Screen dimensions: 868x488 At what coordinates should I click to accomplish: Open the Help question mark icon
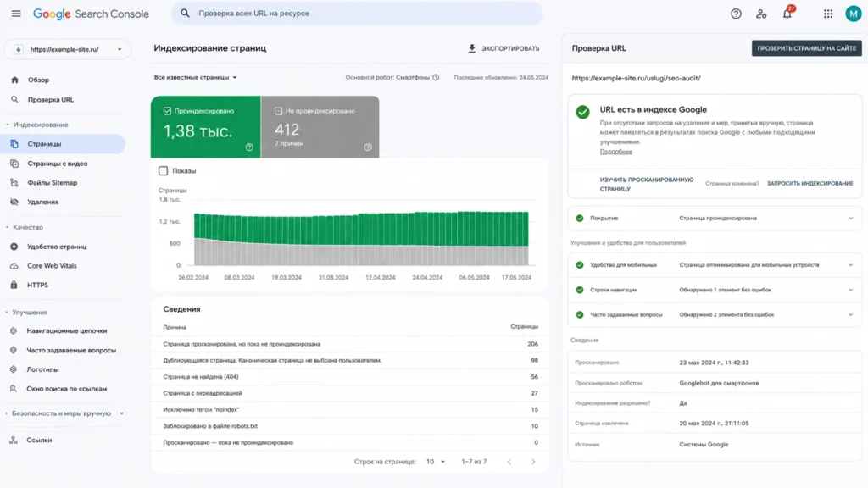click(736, 14)
